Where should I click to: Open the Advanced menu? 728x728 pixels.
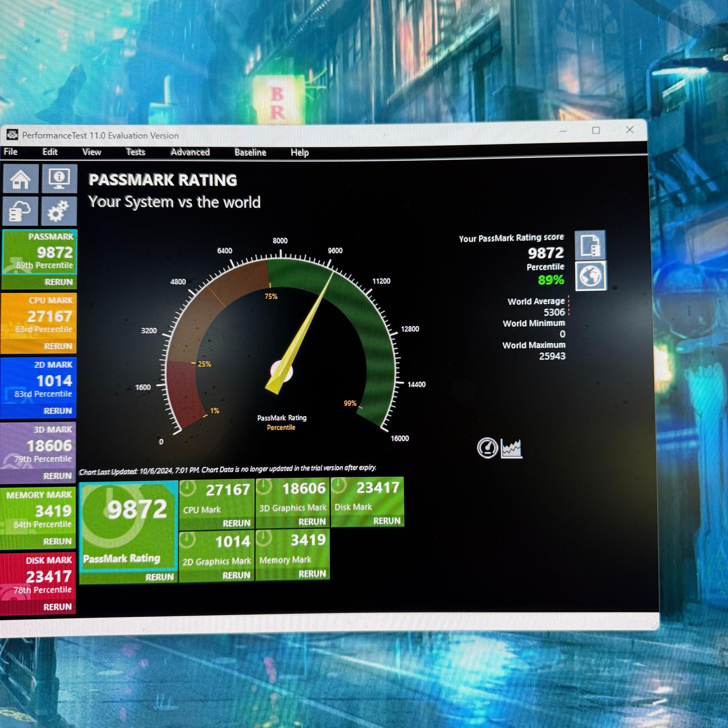pos(190,152)
